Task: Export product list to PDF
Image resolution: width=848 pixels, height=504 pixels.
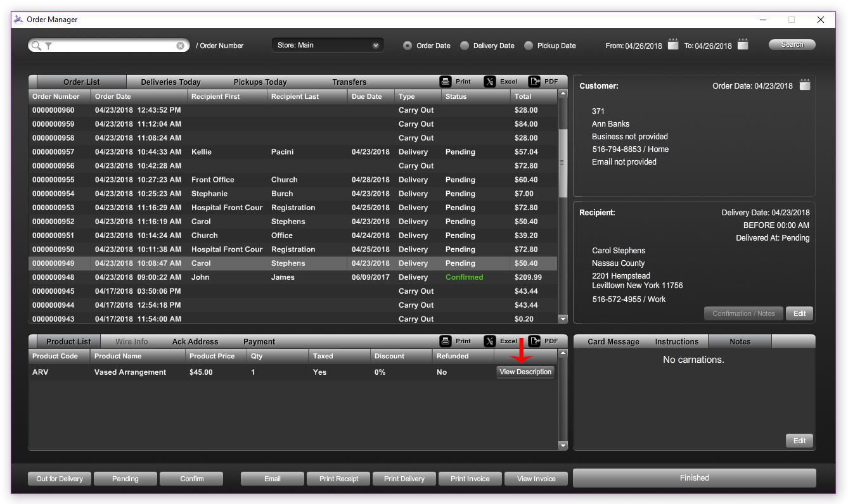Action: click(x=535, y=341)
